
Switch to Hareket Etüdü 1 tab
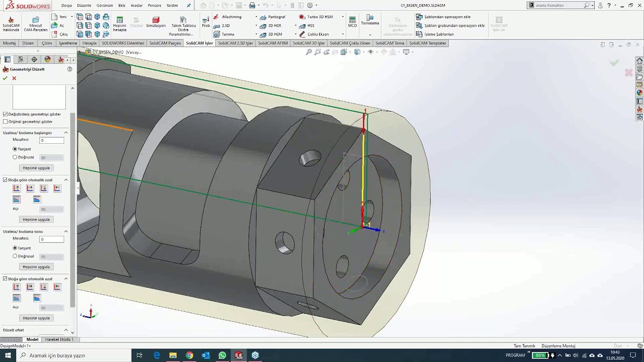[59, 339]
